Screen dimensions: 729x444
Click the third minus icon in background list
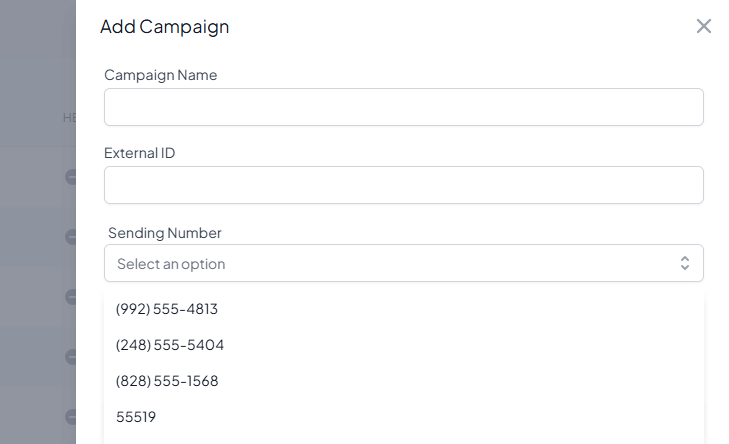pos(71,297)
